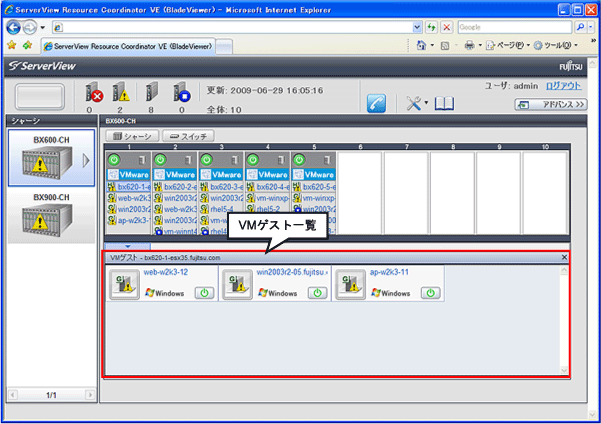Click the ap-w2k3-11 guest icon

click(x=350, y=284)
